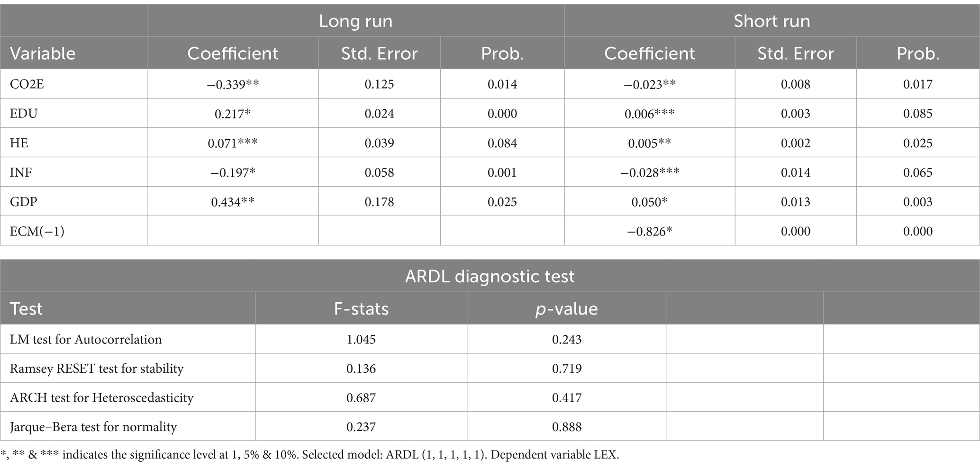Click Ramsey RESET test for stability
980x468 pixels.
pos(97,369)
